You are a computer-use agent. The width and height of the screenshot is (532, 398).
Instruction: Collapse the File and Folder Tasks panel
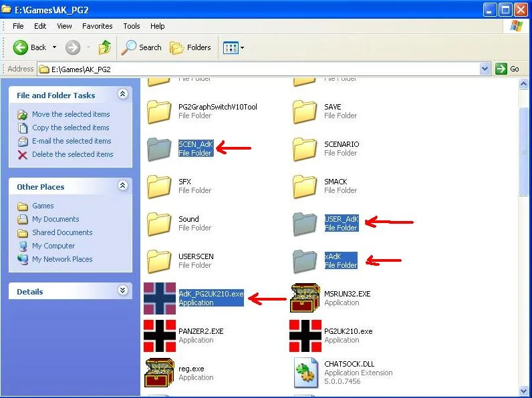click(122, 94)
